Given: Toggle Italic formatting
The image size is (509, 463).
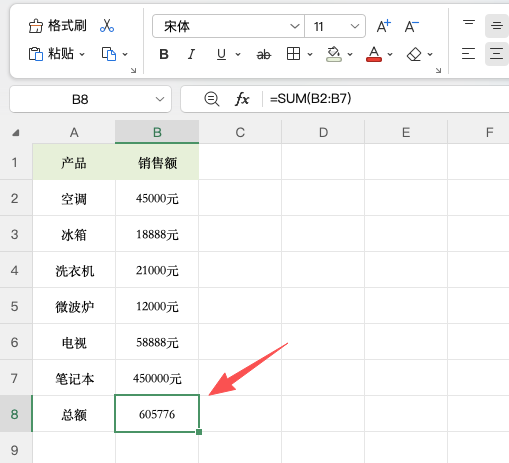Looking at the screenshot, I should (191, 54).
